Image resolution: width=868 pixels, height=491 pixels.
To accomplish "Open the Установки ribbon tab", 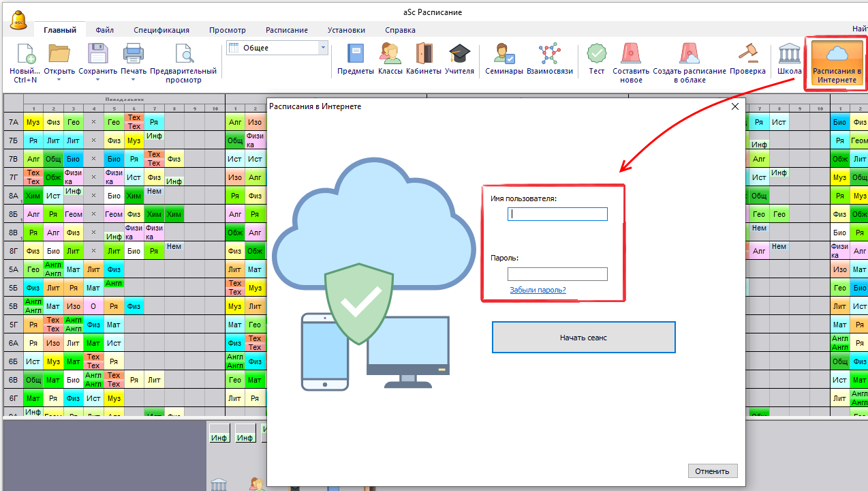I will point(346,30).
